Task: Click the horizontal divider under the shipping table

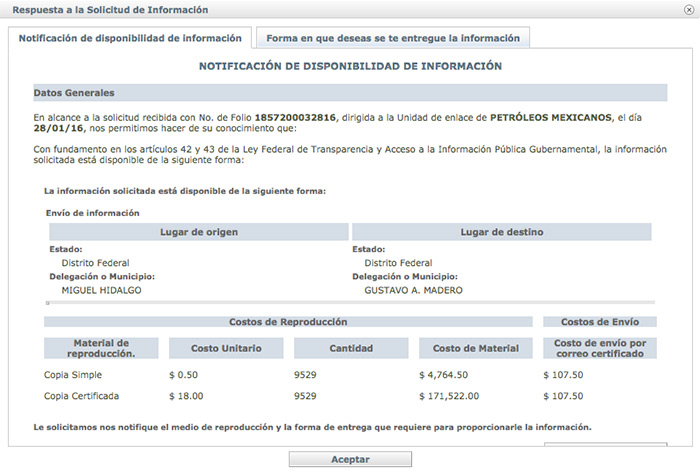Action: click(x=350, y=301)
